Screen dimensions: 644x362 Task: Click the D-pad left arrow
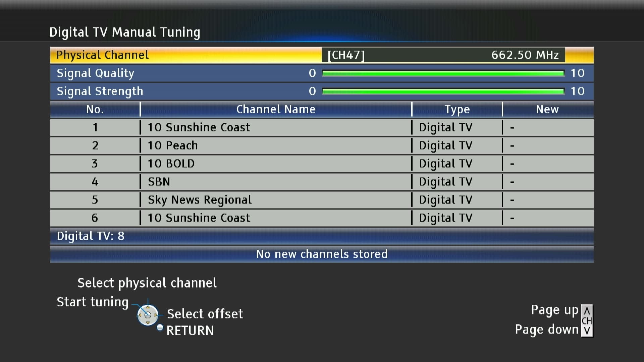(140, 315)
